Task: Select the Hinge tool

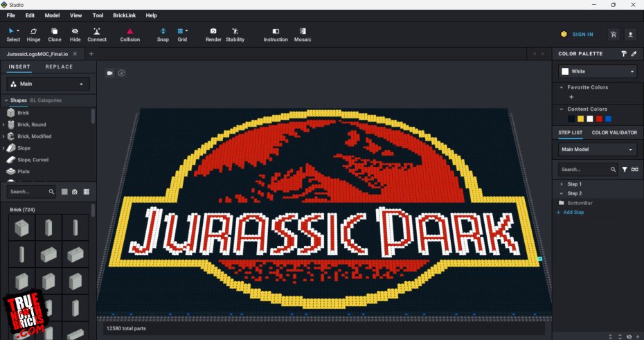Action: click(x=33, y=35)
